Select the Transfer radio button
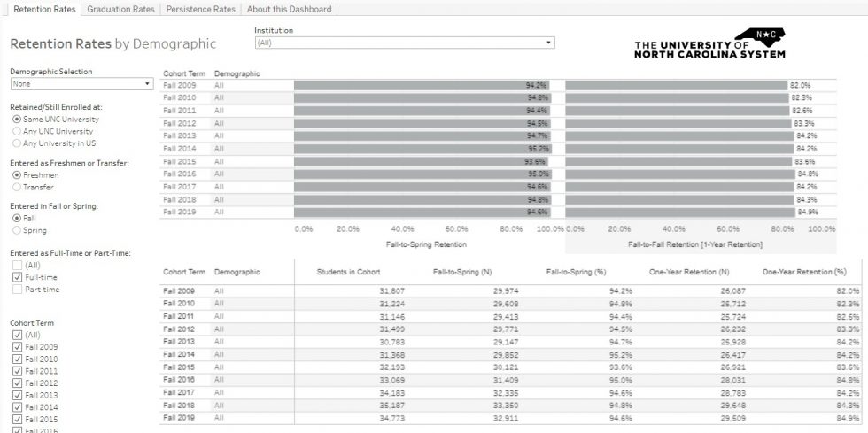This screenshot has width=868, height=433. pos(17,187)
